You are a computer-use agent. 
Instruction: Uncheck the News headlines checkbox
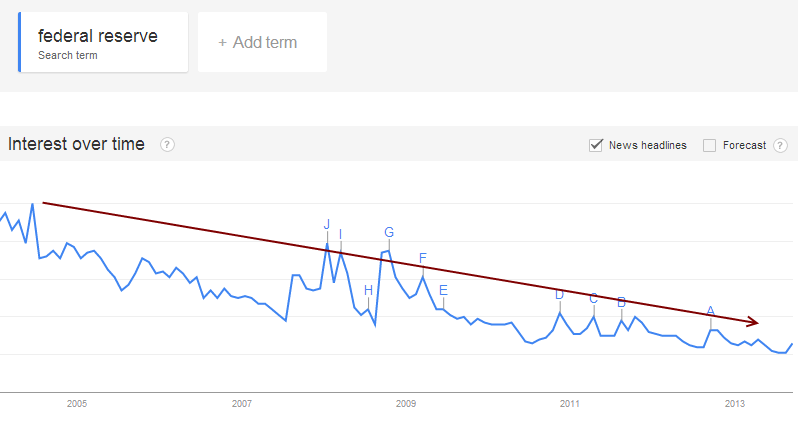[596, 145]
